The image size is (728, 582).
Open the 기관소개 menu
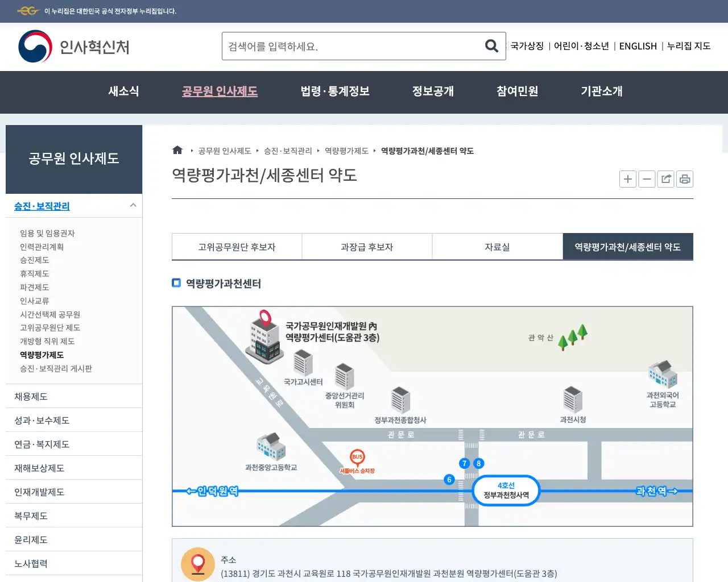[x=602, y=91]
